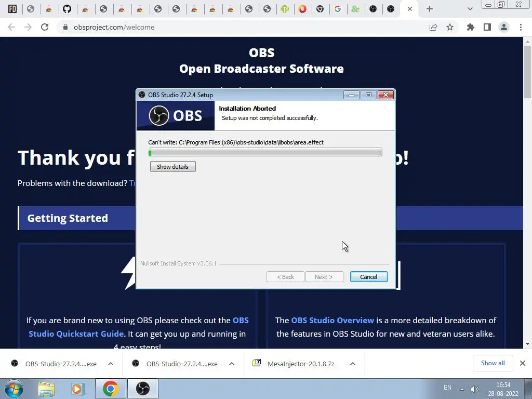Image resolution: width=532 pixels, height=399 pixels.
Task: Switch to the GitHub browser tab
Action: point(67,9)
